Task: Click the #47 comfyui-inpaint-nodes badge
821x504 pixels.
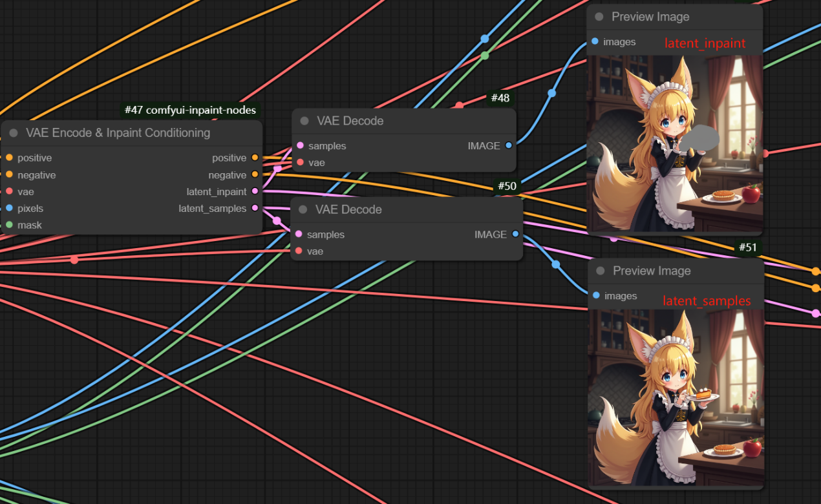Action: coord(191,110)
